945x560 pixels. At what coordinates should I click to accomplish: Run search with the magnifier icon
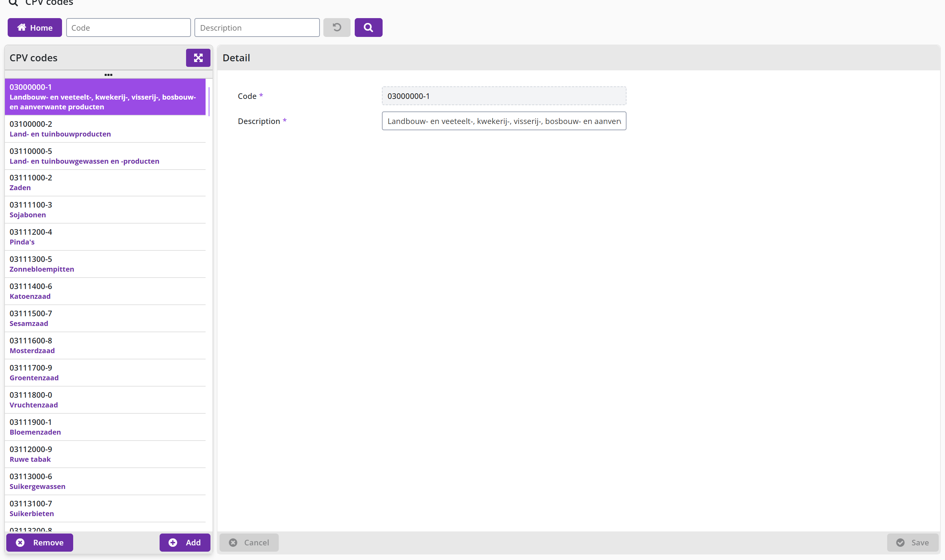click(368, 28)
